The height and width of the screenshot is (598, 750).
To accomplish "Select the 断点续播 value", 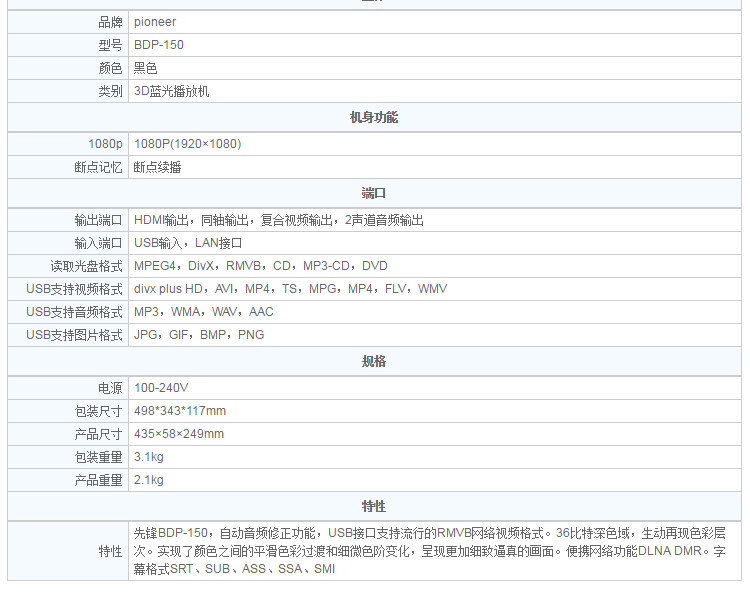I will (x=157, y=167).
